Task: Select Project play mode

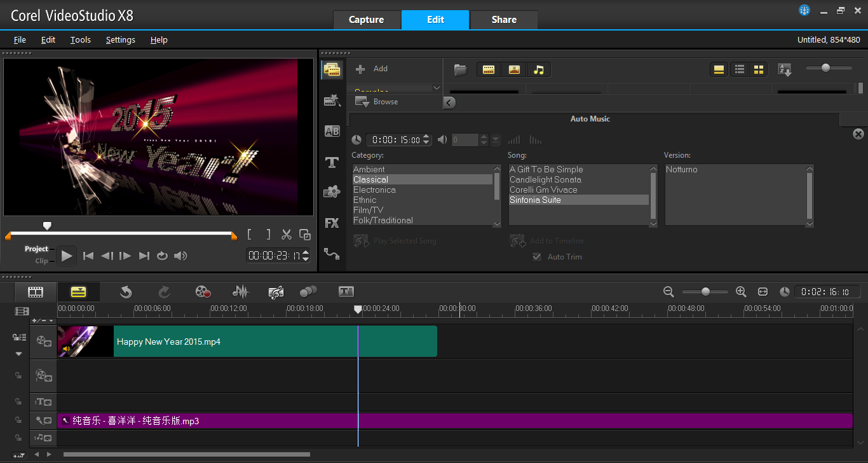Action: [36, 249]
